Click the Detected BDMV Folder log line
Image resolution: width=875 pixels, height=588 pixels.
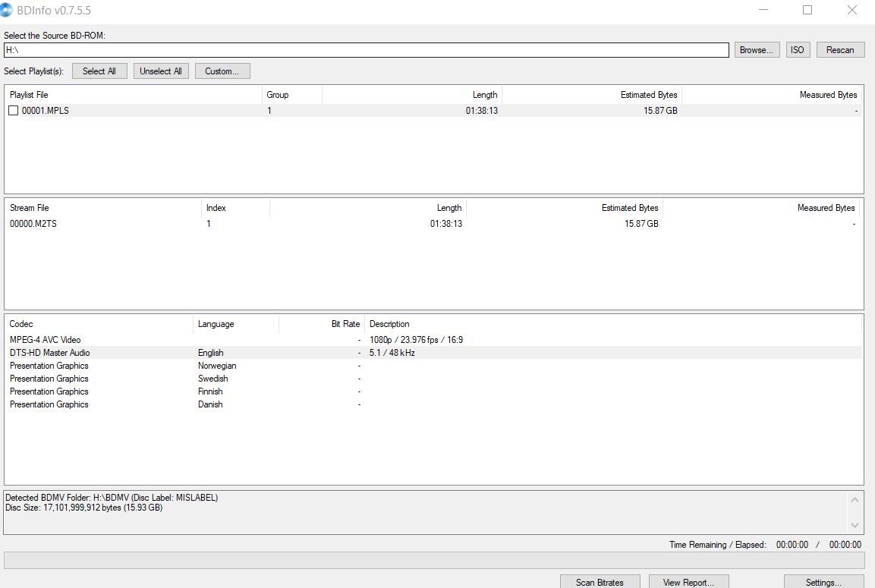click(112, 498)
